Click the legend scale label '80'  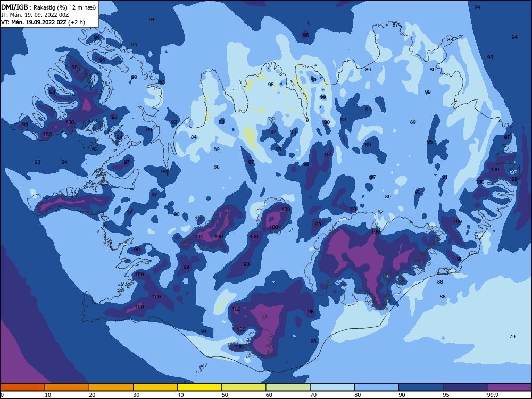click(x=358, y=395)
